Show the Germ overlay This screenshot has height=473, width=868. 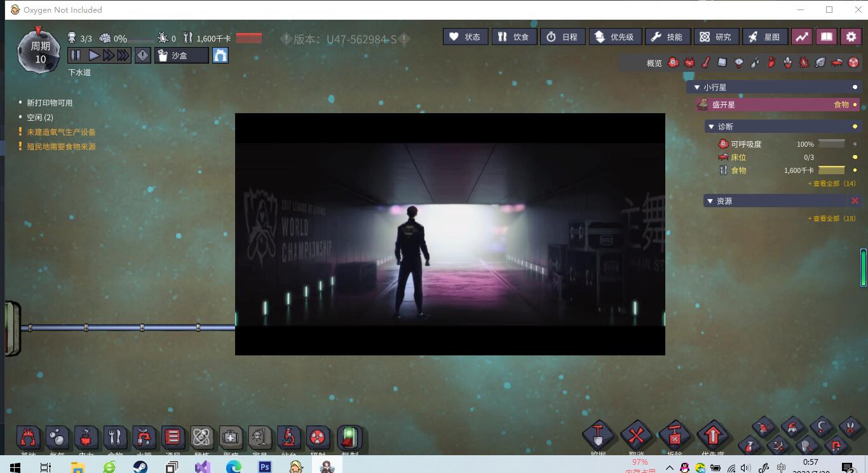coord(804,62)
